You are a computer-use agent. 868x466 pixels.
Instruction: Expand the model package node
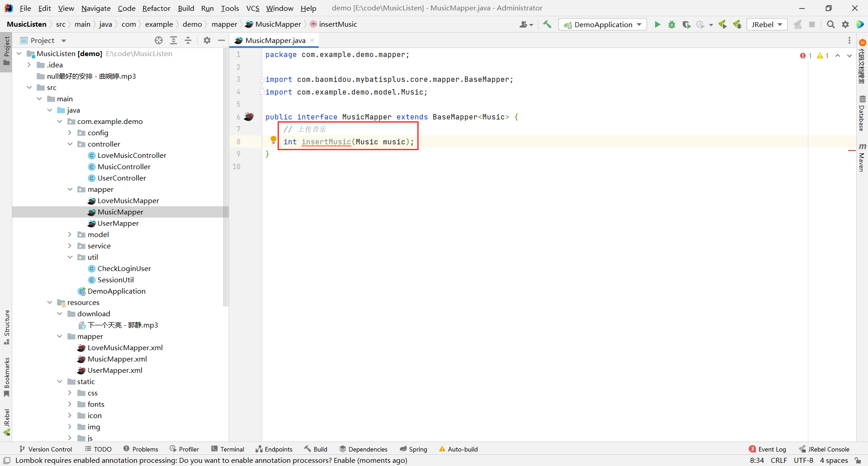[x=70, y=234]
